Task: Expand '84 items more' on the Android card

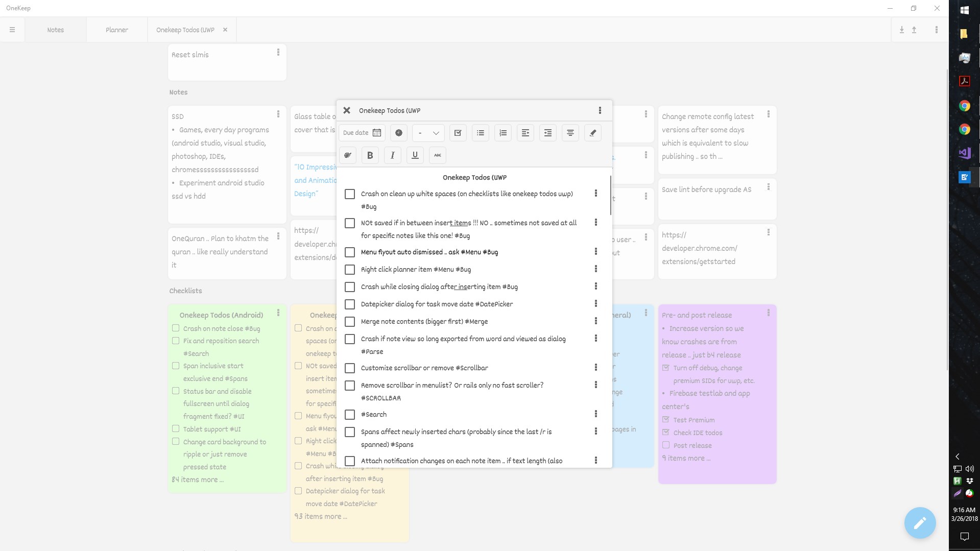Action: click(198, 480)
